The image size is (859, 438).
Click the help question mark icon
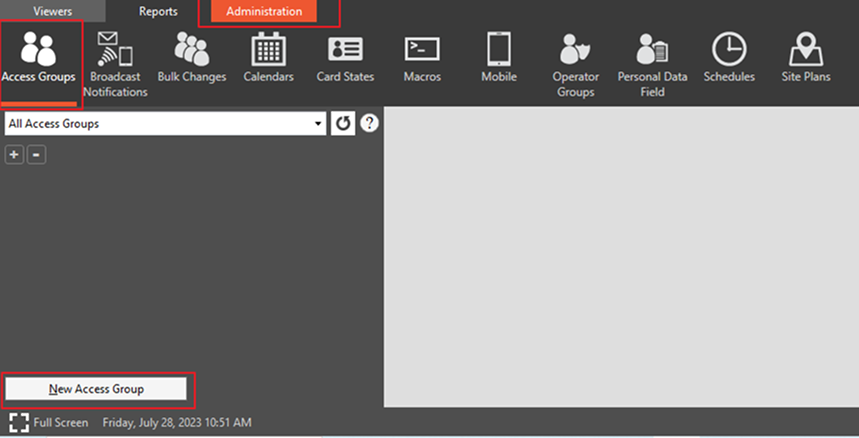pyautogui.click(x=369, y=124)
